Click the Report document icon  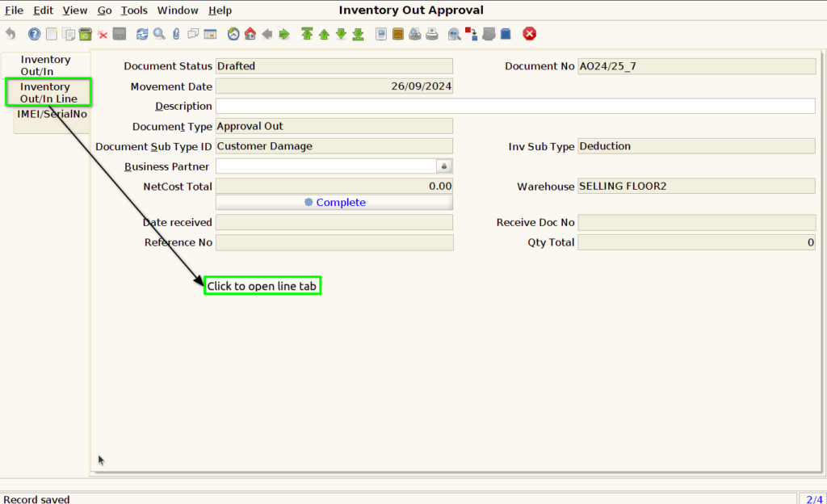tap(381, 34)
